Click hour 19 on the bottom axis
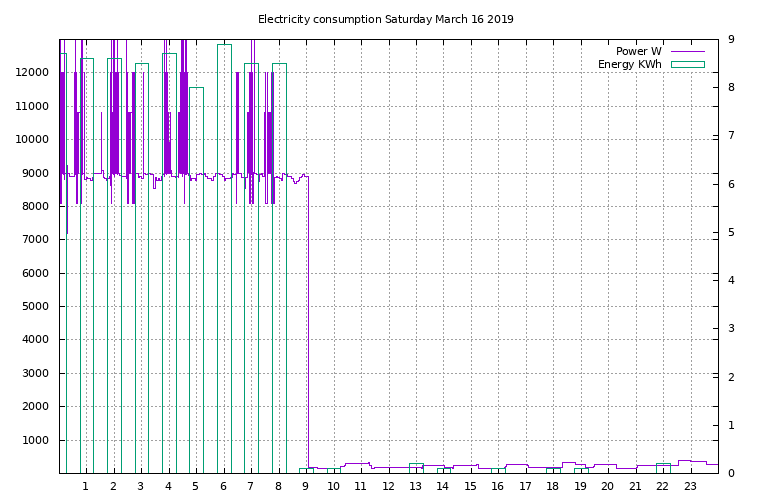The height and width of the screenshot is (500, 768). click(x=580, y=486)
